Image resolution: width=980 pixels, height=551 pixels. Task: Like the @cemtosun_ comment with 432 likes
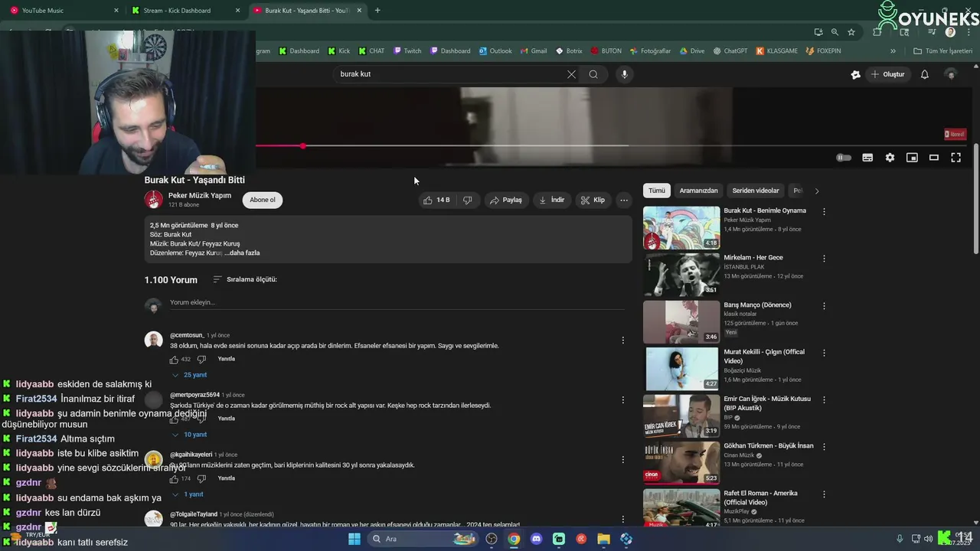point(175,359)
